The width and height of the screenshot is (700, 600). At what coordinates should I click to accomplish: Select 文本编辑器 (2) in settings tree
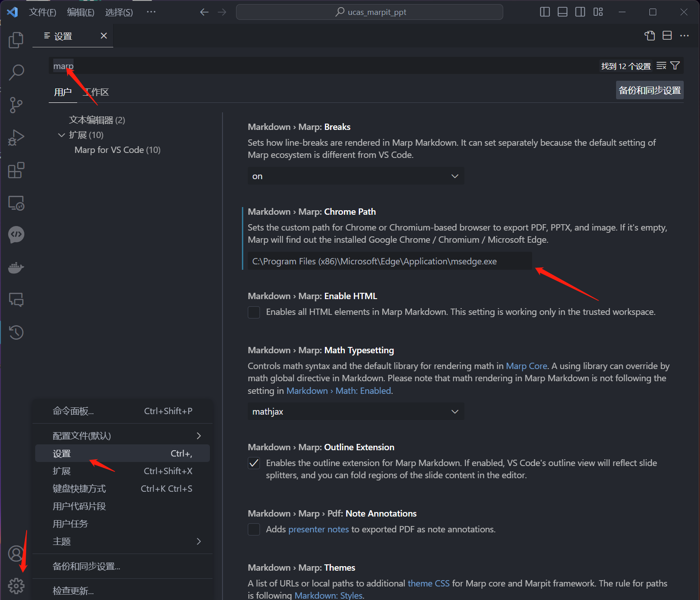(97, 120)
